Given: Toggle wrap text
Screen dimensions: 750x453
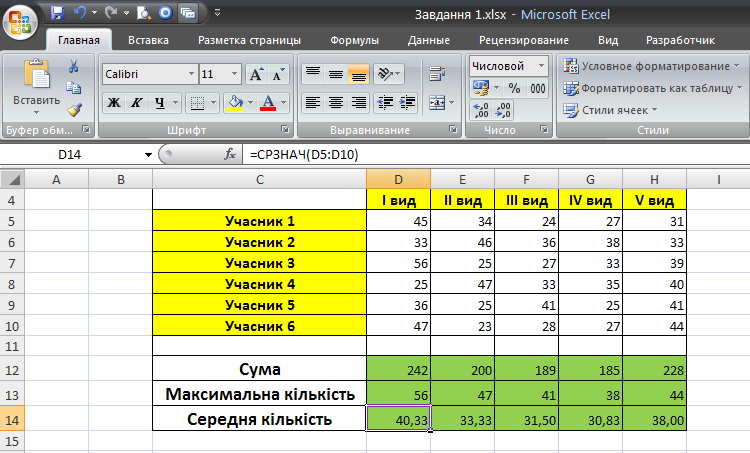Looking at the screenshot, I should 437,74.
